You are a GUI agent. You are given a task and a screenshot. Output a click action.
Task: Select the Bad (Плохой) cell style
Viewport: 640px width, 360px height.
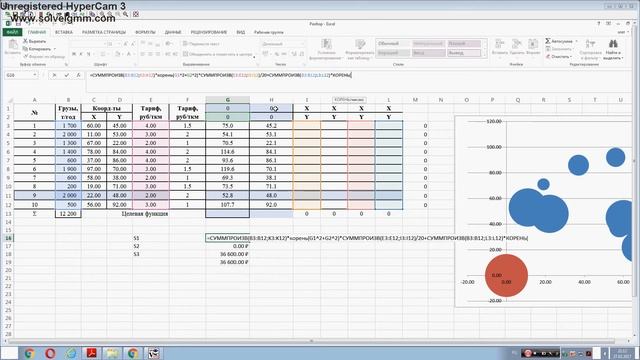(x=464, y=44)
